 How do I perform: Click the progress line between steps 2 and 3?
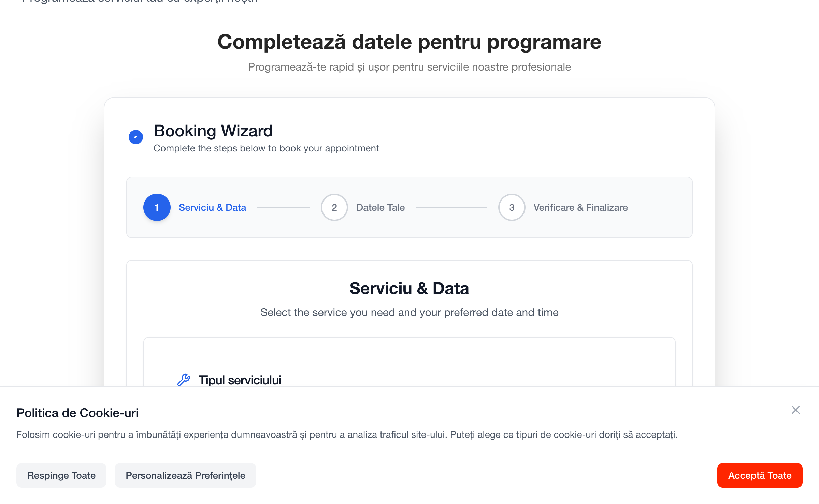coord(451,207)
